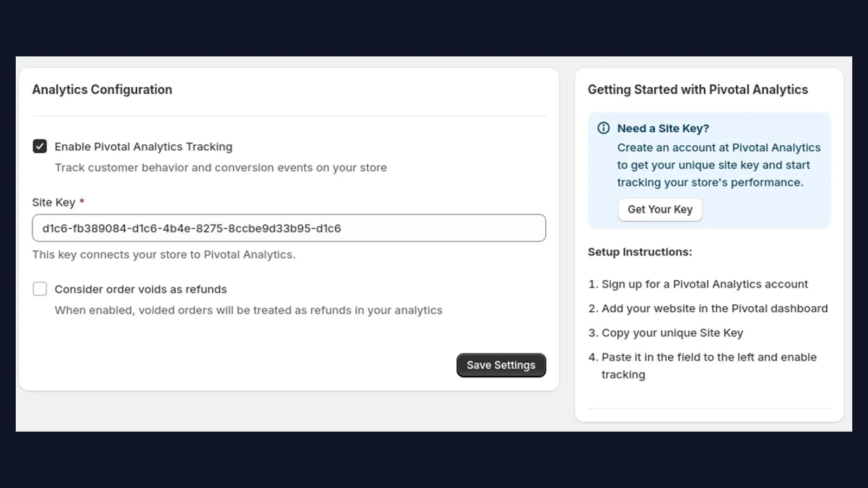Click the Analytics Configuration heading
Screen dimensions: 868x488
click(102, 90)
